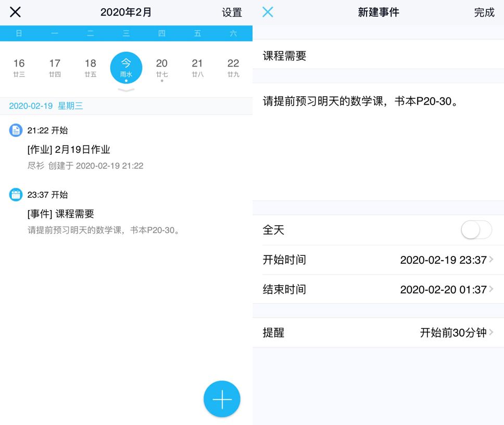Select Saturday February 22
Viewport: 504px width, 425px height.
[233, 68]
